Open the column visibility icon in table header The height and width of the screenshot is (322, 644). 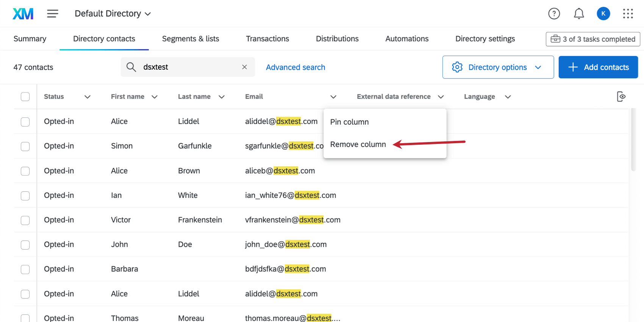point(621,97)
